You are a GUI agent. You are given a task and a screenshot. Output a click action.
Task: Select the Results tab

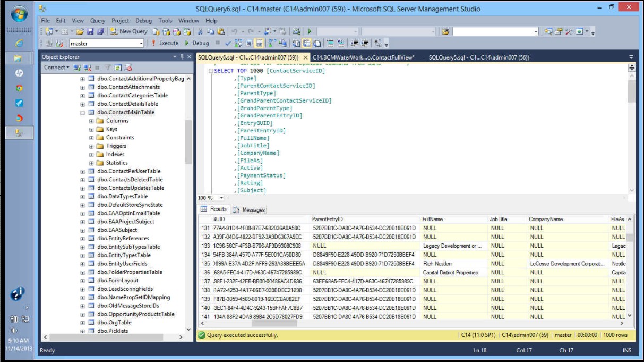(214, 209)
